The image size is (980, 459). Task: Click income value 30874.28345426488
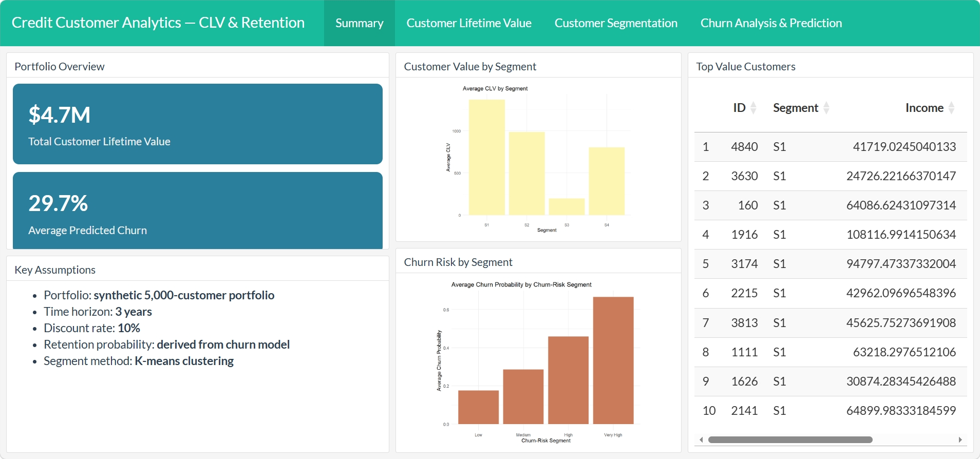(x=901, y=381)
